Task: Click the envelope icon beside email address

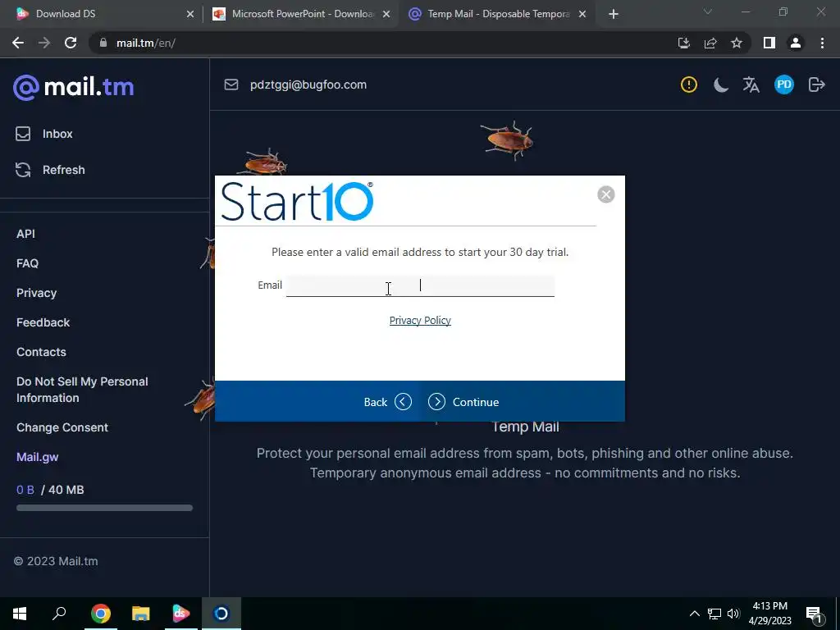Action: coord(231,84)
